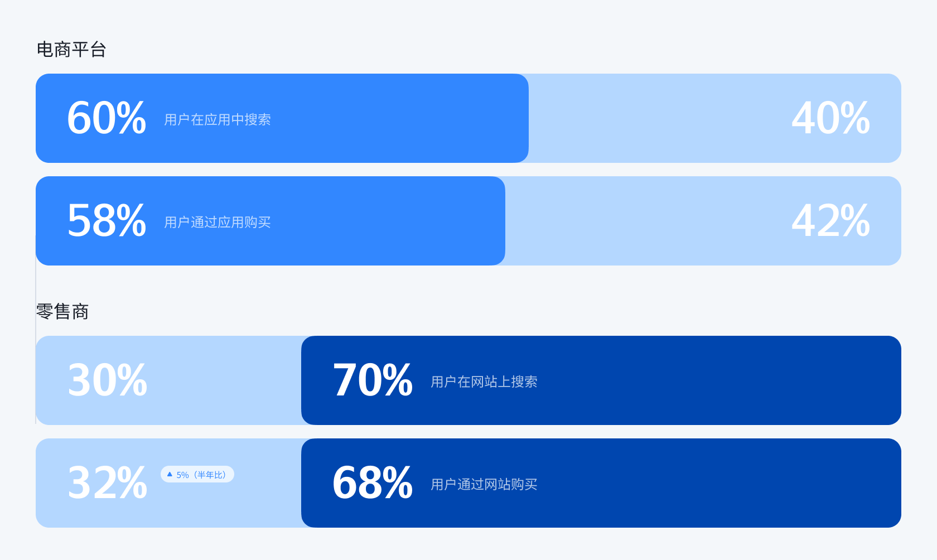Click the 32% light blue segment
The width and height of the screenshot is (937, 560).
168,483
